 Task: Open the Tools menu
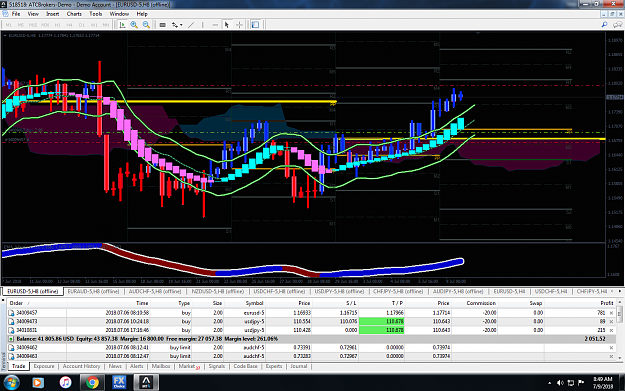96,14
